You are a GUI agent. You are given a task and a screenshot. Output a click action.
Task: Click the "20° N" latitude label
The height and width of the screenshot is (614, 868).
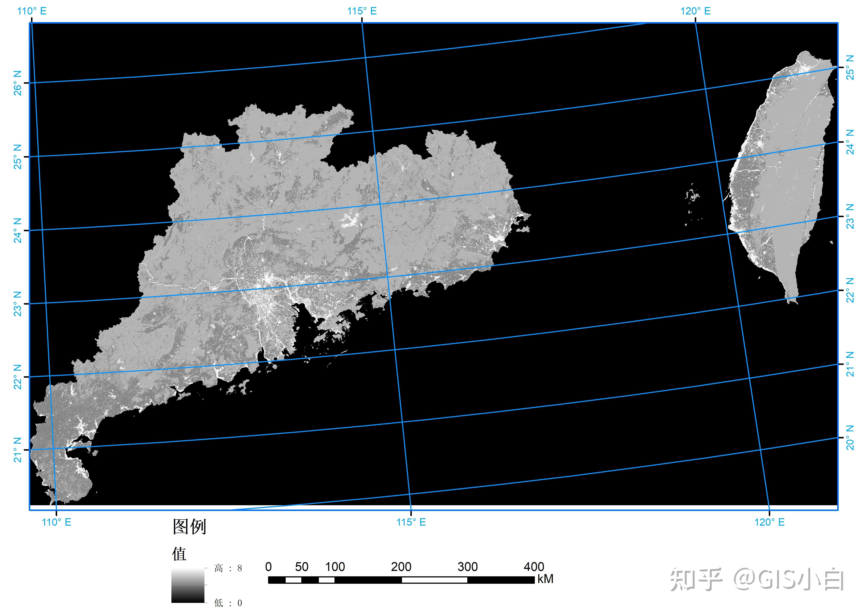850,438
